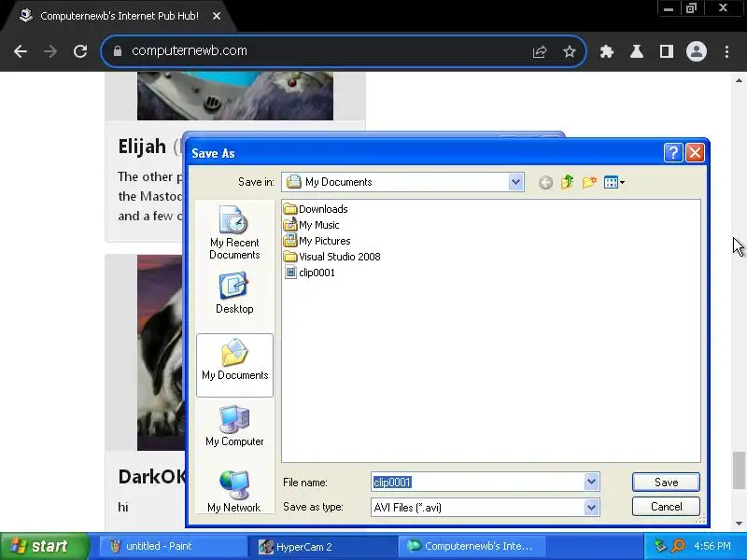Click the taskbar clock showing 4:56 PM

click(x=712, y=546)
